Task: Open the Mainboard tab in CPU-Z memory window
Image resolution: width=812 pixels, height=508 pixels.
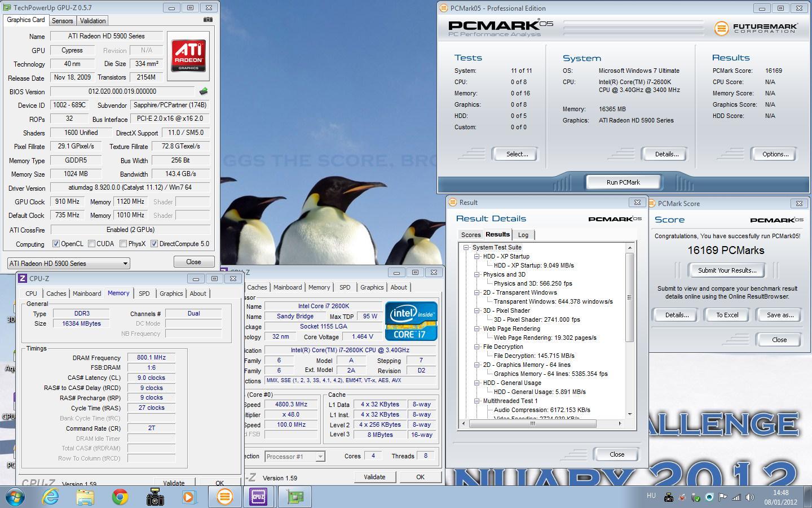Action: click(87, 294)
